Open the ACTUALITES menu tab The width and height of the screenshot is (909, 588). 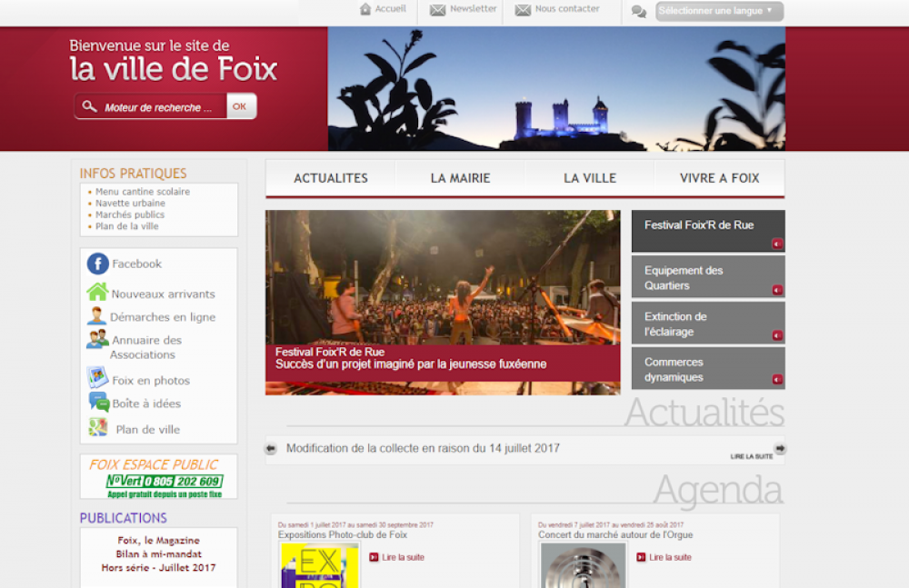tap(331, 178)
